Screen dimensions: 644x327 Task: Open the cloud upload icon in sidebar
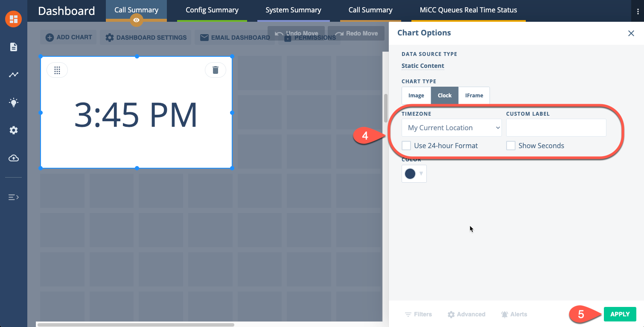click(x=14, y=158)
